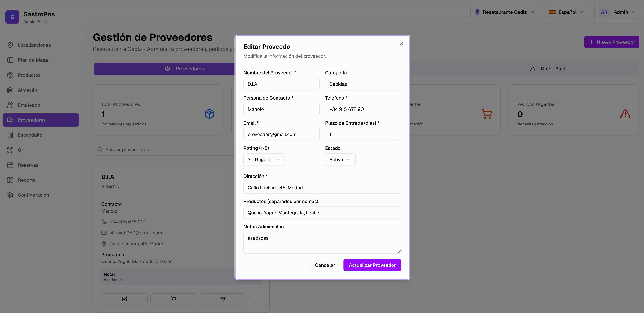Select Localizaciones in the sidebar
The height and width of the screenshot is (313, 644).
(34, 45)
